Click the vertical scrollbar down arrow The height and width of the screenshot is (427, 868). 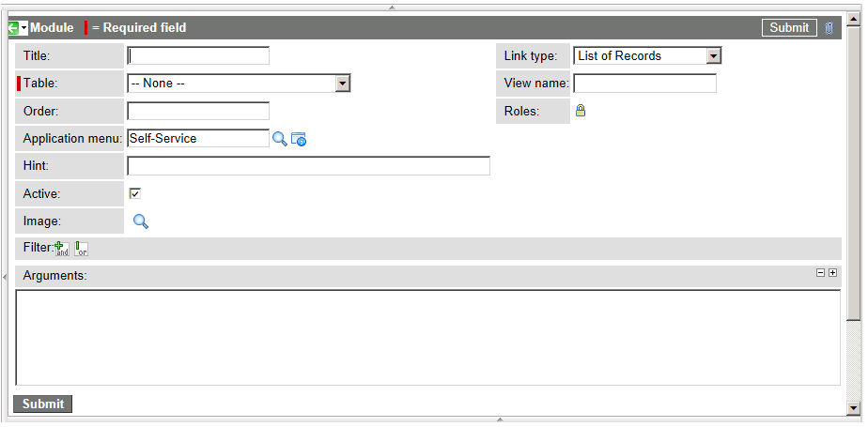click(x=853, y=408)
